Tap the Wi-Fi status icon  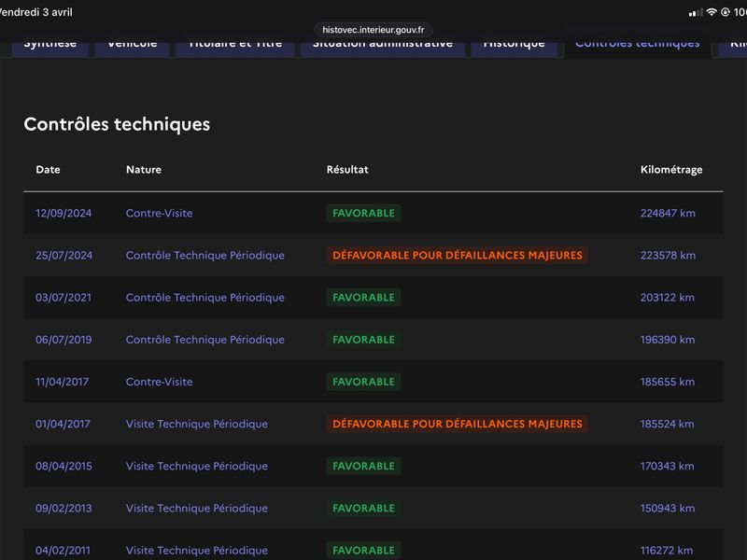(712, 12)
